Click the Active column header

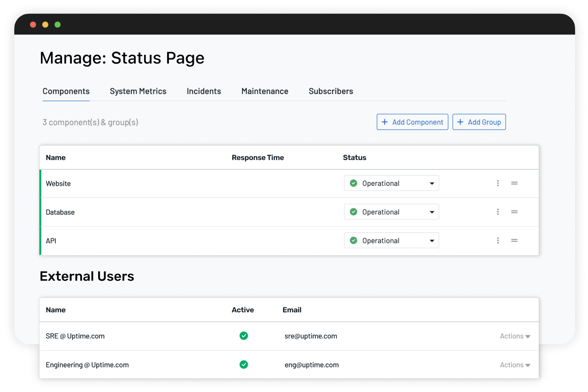[x=243, y=310]
